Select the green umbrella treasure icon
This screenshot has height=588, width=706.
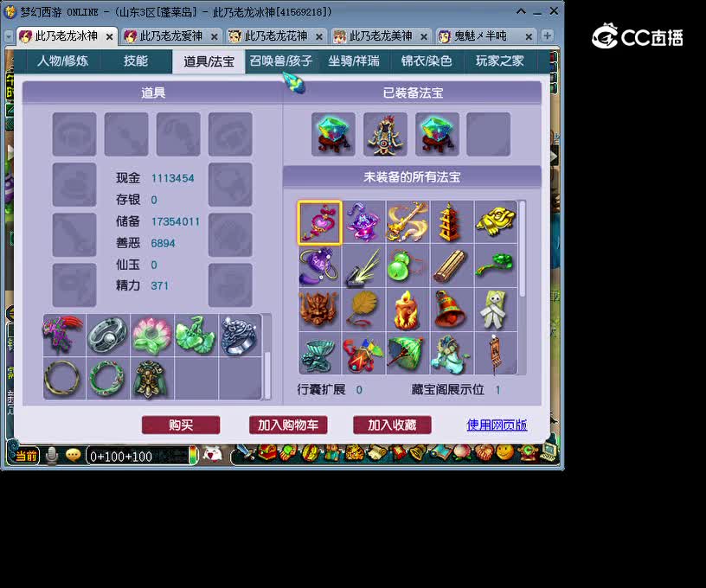tap(408, 354)
